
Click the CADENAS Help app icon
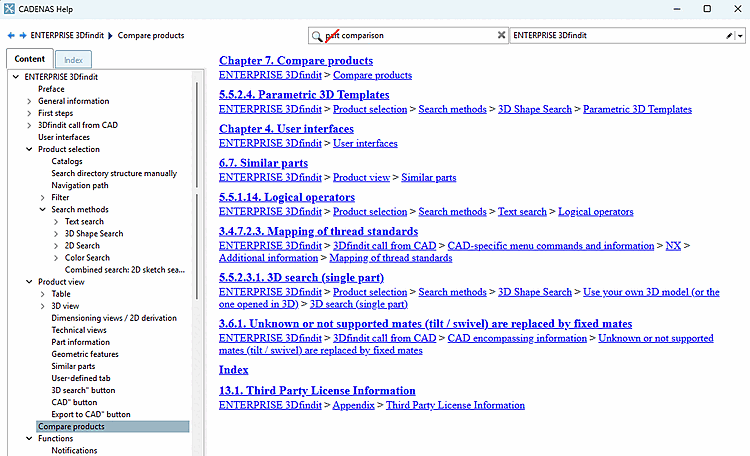pos(9,9)
